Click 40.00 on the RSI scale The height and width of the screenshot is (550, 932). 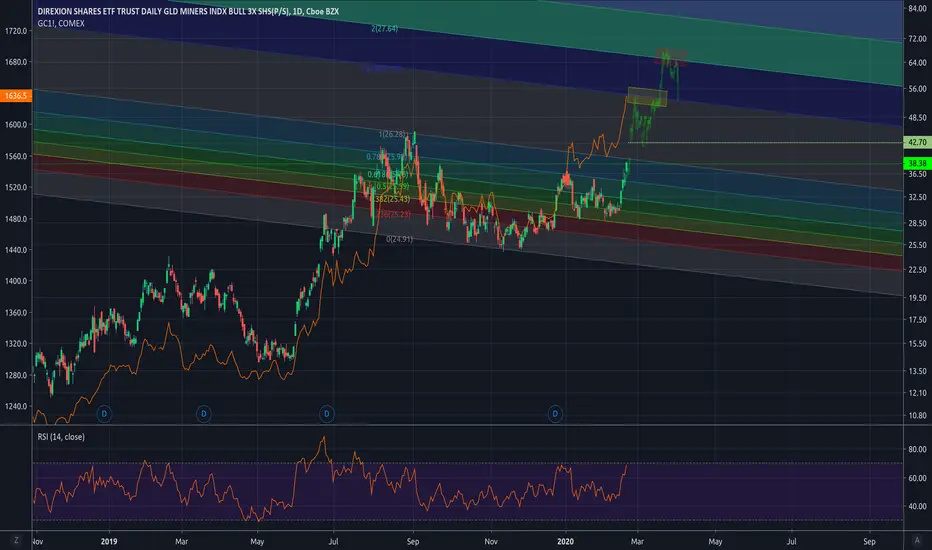pyautogui.click(x=917, y=507)
